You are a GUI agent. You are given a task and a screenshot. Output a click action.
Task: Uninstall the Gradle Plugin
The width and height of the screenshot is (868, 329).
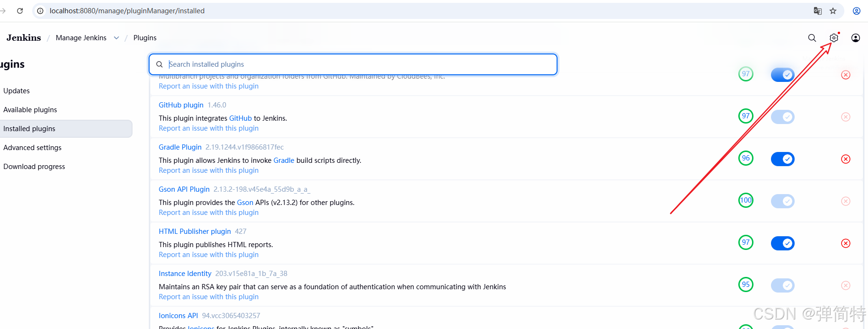pyautogui.click(x=846, y=159)
